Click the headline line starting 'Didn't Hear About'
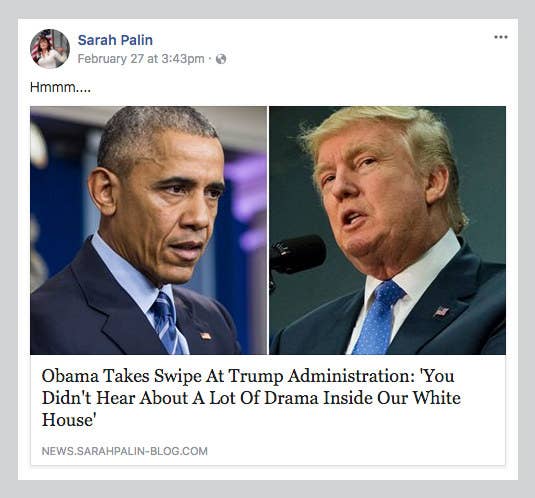Viewport: 535px width, 498px height. pyautogui.click(x=251, y=398)
